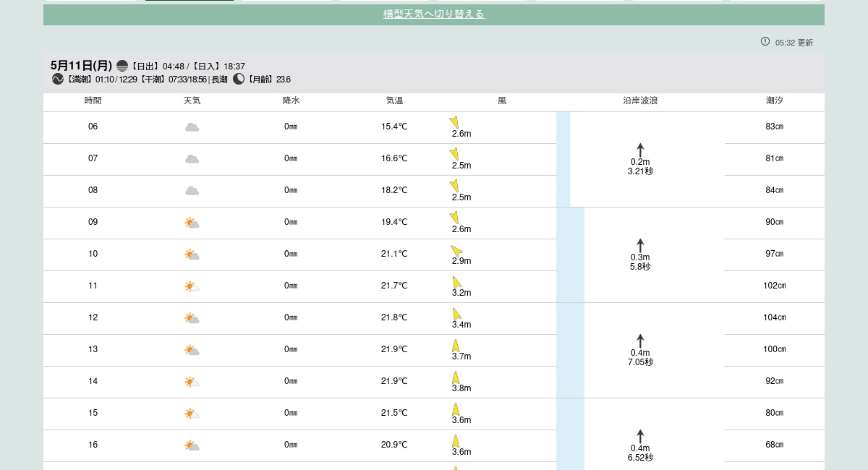Viewport: 868px width, 470px height.
Task: Select the cloudy weather icon at 08
Action: pos(192,191)
